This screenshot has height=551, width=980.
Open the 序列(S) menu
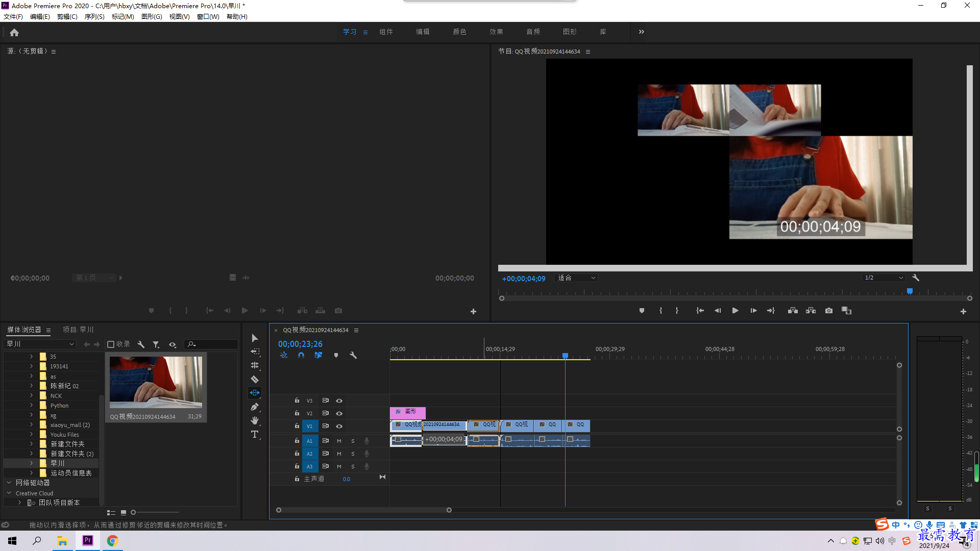click(94, 17)
